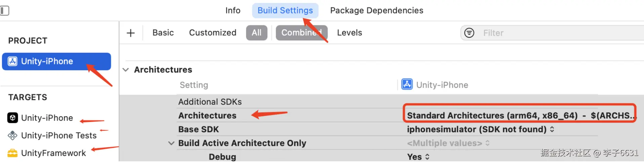Open Base SDK value dropdown
Image resolution: width=644 pixels, height=163 pixels.
(552, 129)
